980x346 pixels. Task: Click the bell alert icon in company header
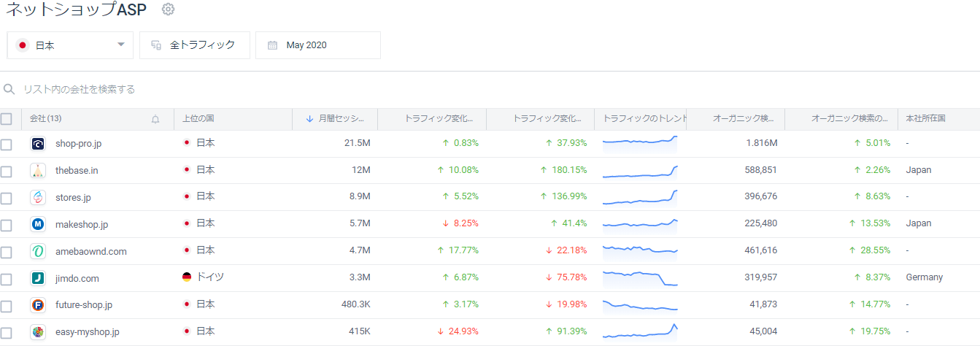click(x=155, y=119)
